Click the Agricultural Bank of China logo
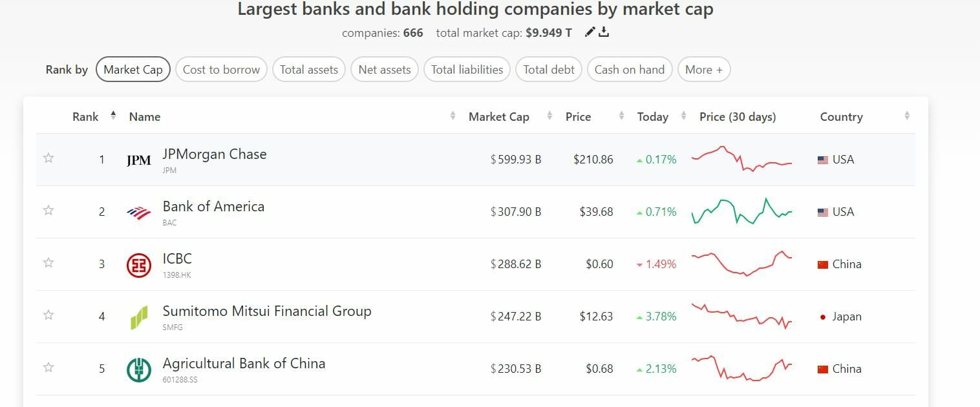Viewport: 980px width, 407px height. pos(139,370)
